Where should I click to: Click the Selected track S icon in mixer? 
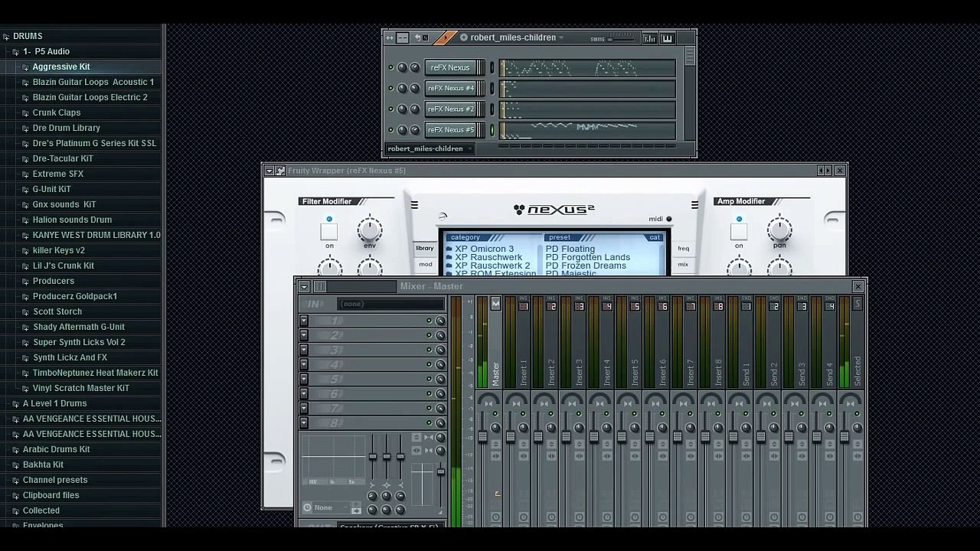(x=857, y=304)
